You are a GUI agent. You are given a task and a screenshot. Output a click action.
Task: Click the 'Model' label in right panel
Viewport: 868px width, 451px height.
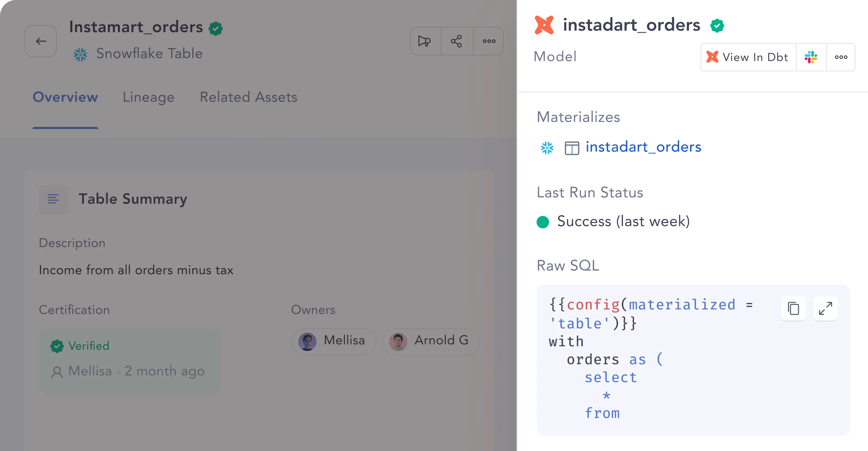tap(555, 56)
